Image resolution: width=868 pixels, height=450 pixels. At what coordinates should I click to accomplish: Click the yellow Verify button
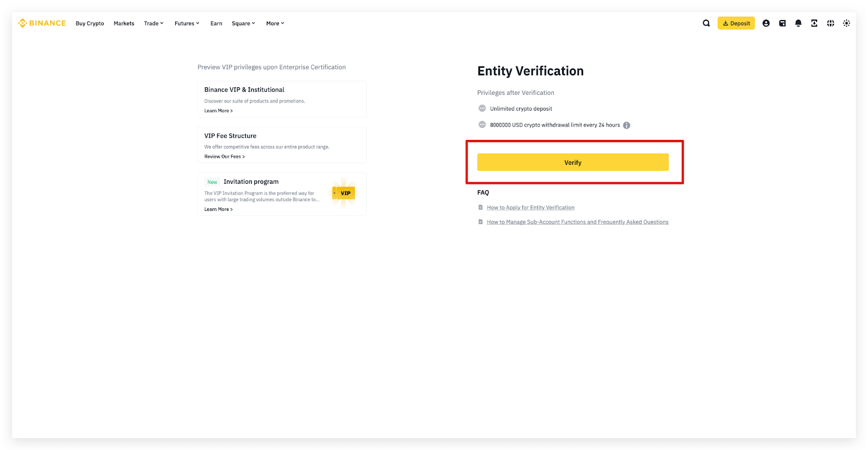[x=573, y=162]
